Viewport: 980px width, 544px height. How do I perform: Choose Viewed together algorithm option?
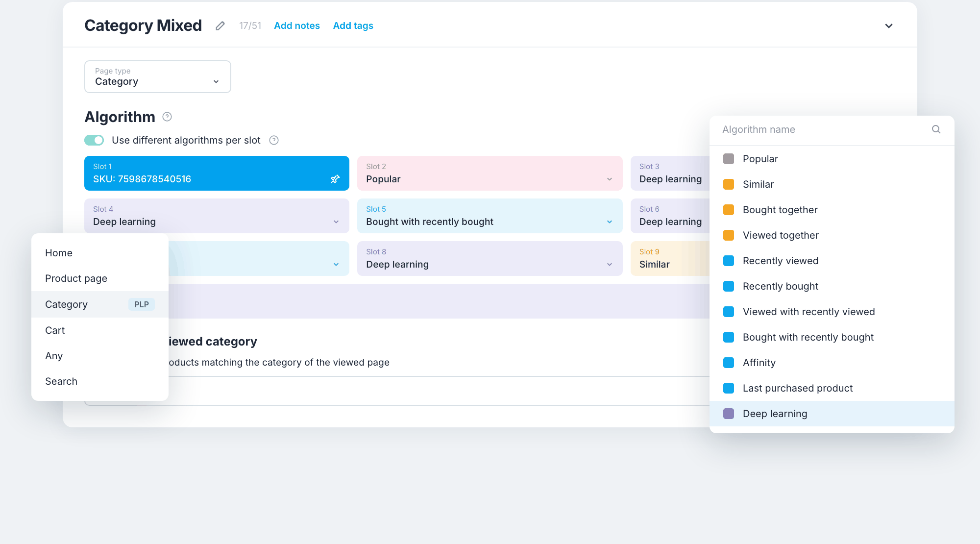click(832, 235)
